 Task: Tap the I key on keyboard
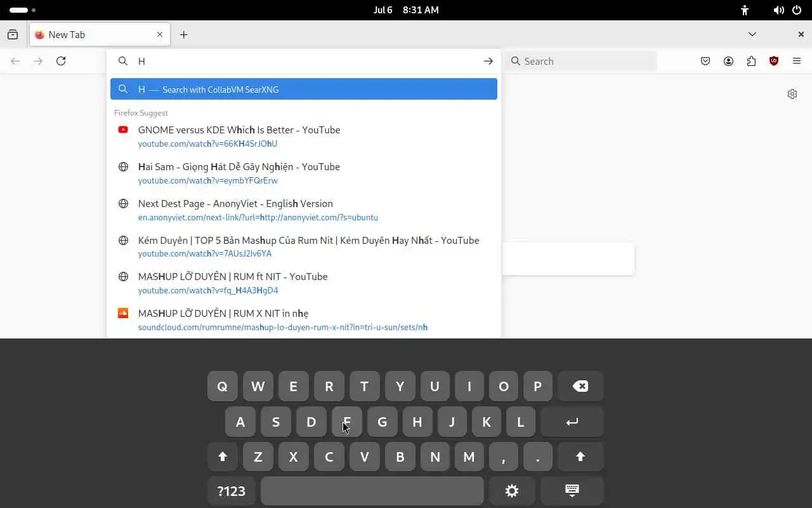(x=469, y=386)
